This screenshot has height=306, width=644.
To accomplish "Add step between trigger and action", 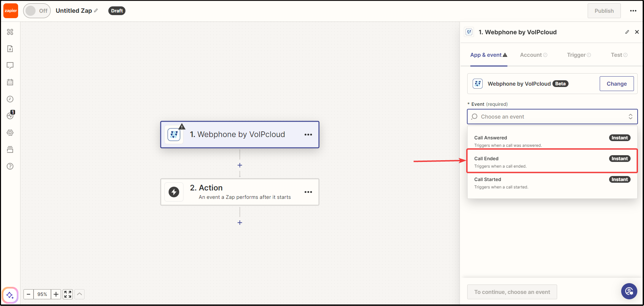I will click(x=240, y=165).
